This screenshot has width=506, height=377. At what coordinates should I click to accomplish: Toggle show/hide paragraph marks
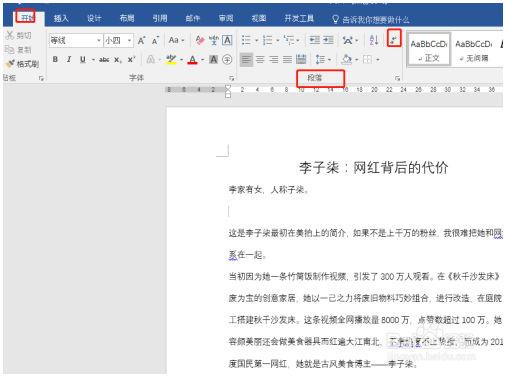[394, 40]
